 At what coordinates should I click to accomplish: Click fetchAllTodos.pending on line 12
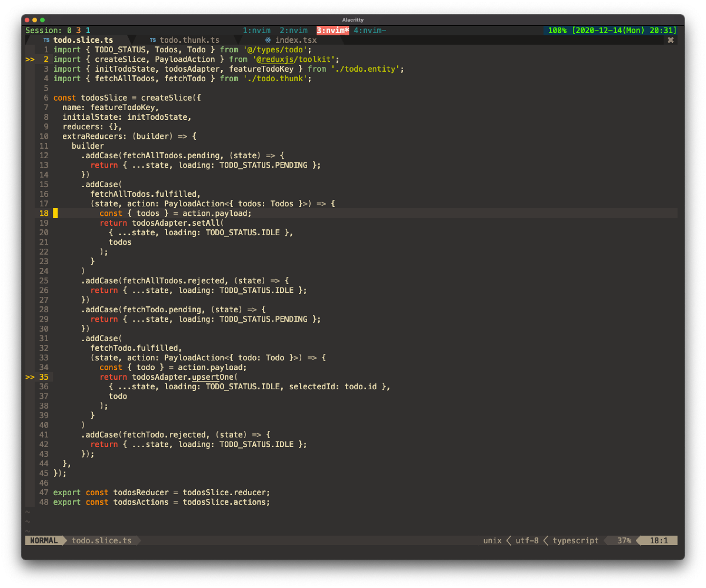(171, 156)
